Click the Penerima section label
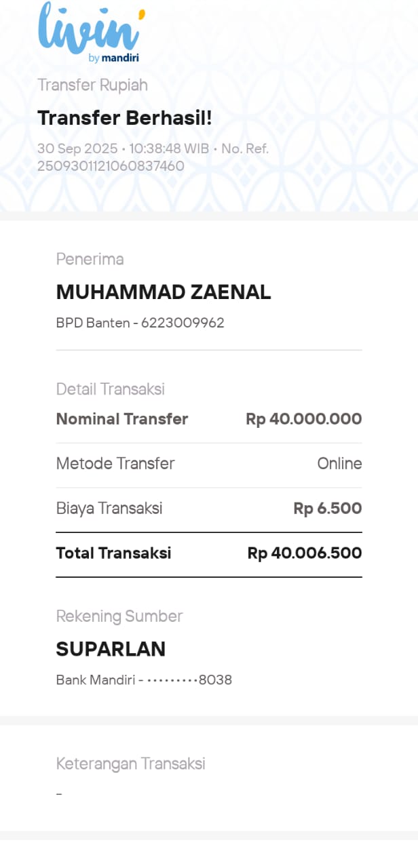 [x=90, y=259]
